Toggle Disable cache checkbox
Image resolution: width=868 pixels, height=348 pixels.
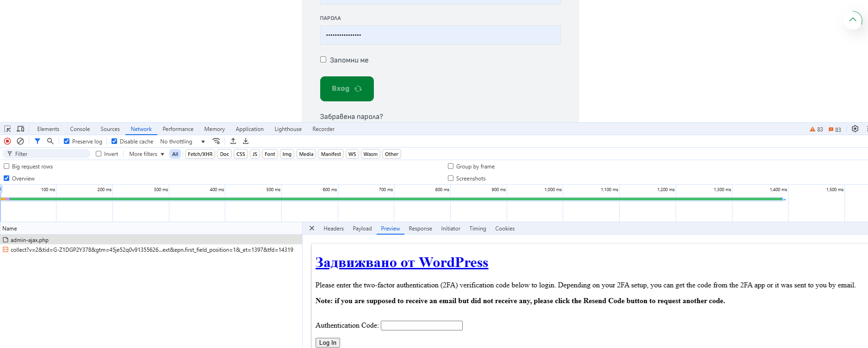[114, 141]
